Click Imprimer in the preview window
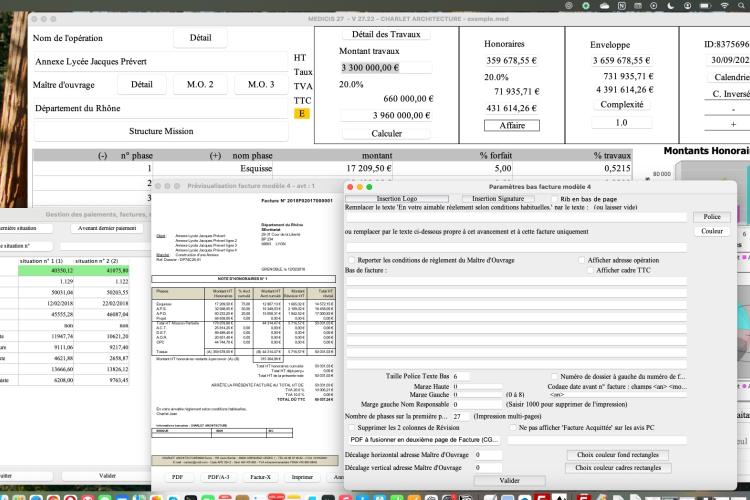Screen dimensions: 750x500 [x=302, y=477]
